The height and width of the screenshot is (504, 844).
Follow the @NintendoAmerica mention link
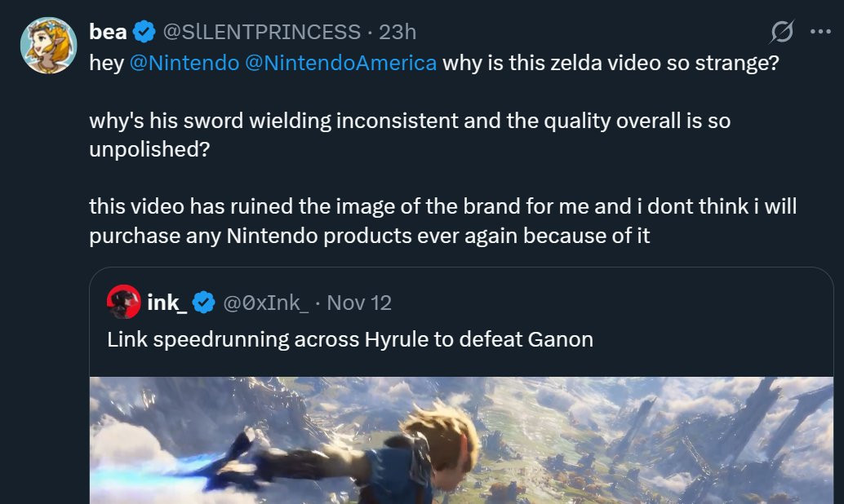coord(341,63)
